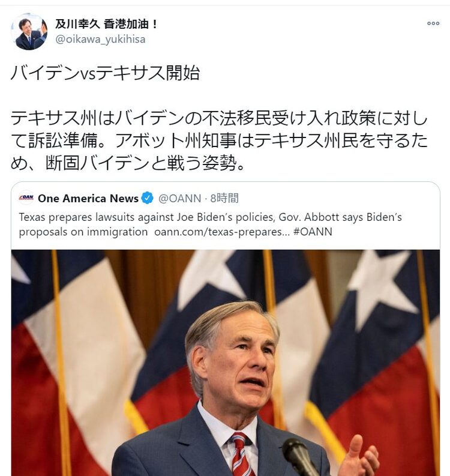Click the OAN logo avatar in quoted tweet
450x476 pixels.
[x=26, y=198]
